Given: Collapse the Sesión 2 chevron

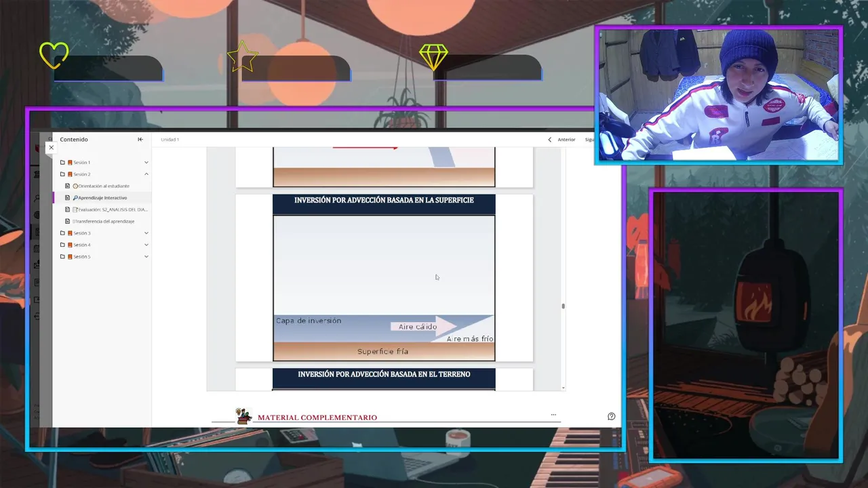Looking at the screenshot, I should click(x=146, y=174).
